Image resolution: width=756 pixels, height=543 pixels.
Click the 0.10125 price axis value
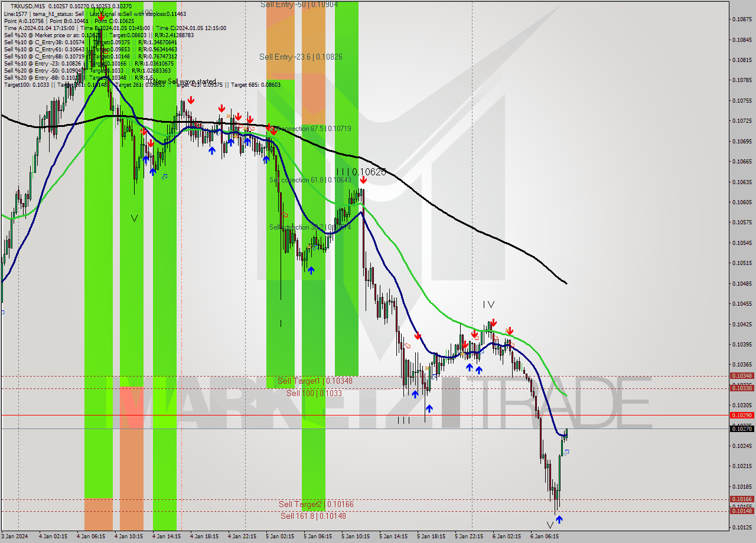click(x=742, y=527)
